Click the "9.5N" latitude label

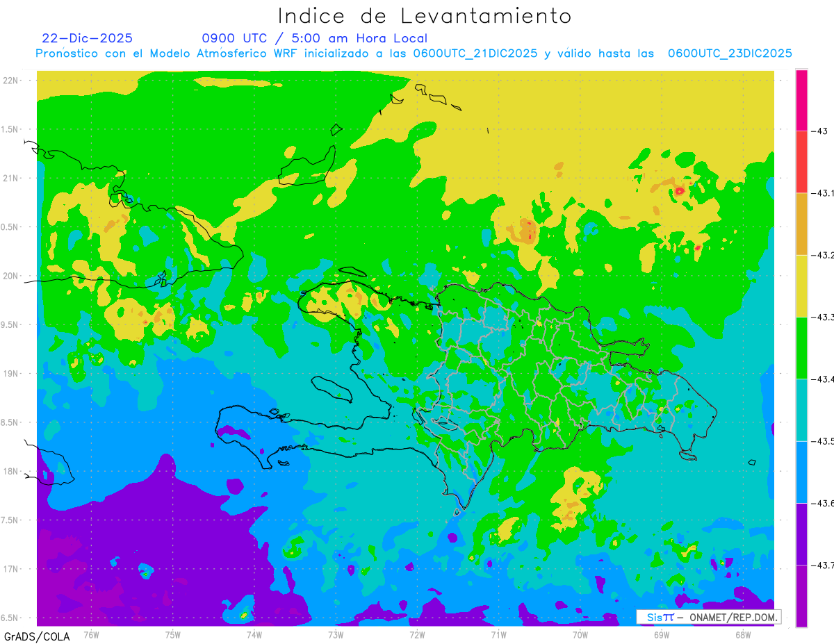click(10, 325)
